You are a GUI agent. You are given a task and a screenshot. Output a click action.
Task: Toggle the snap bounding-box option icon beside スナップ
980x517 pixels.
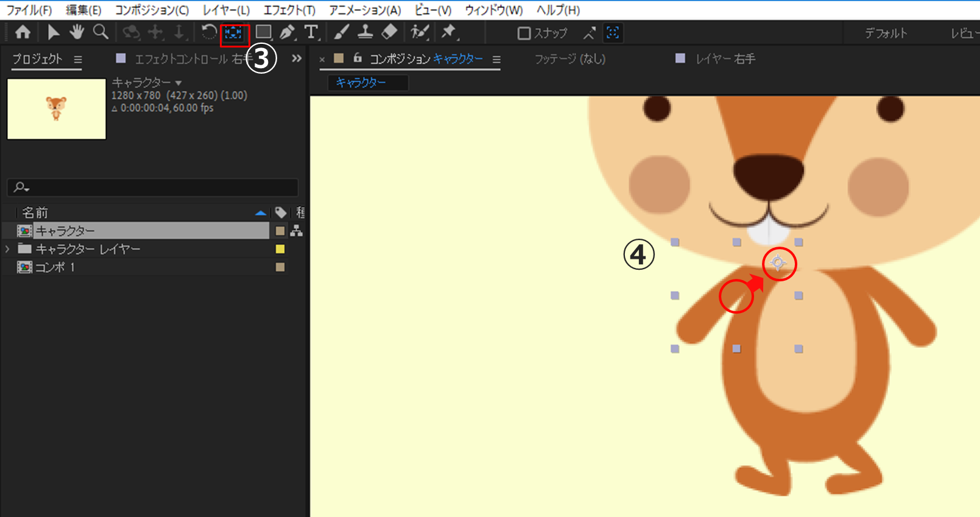pos(613,33)
